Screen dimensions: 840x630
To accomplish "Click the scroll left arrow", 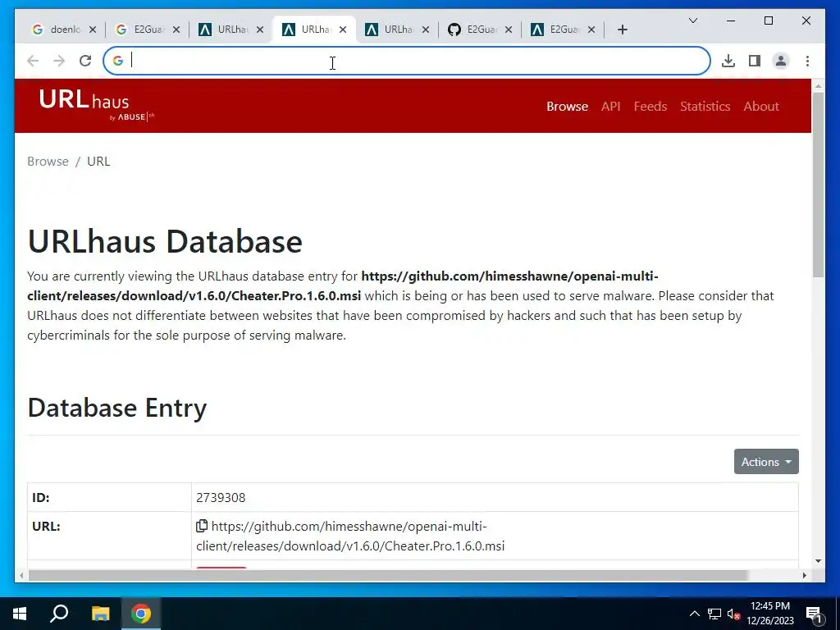I will (x=21, y=575).
